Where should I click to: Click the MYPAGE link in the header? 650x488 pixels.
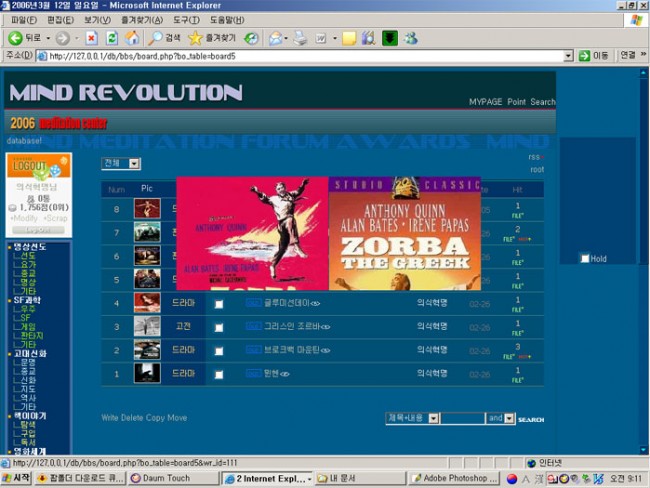click(x=485, y=102)
